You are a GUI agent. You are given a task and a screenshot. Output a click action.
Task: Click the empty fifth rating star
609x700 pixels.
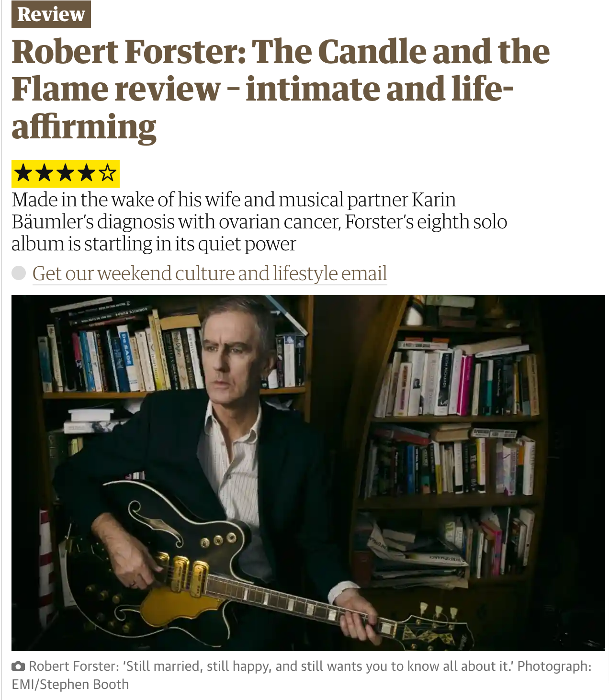[x=108, y=173]
